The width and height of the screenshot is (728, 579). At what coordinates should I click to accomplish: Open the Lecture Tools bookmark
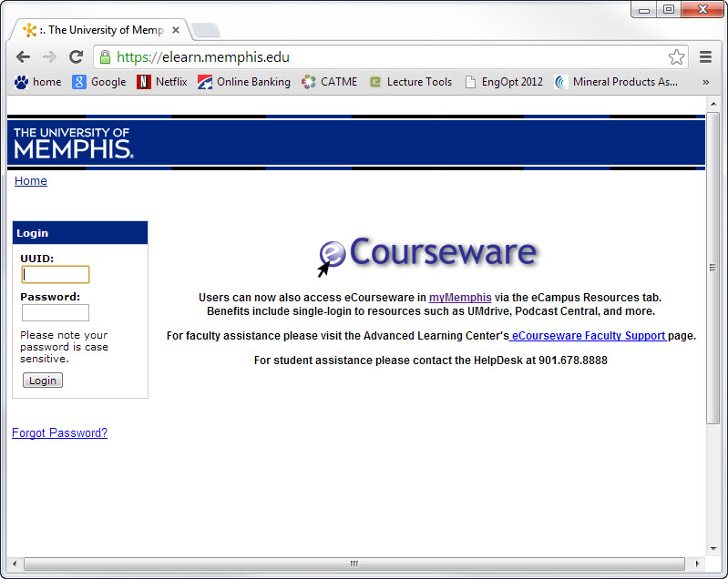(410, 82)
